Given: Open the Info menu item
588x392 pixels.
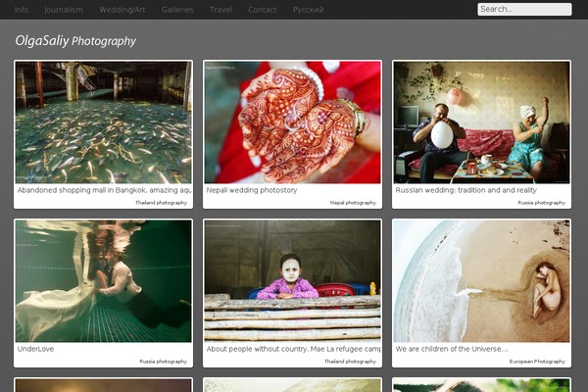Looking at the screenshot, I should (22, 10).
